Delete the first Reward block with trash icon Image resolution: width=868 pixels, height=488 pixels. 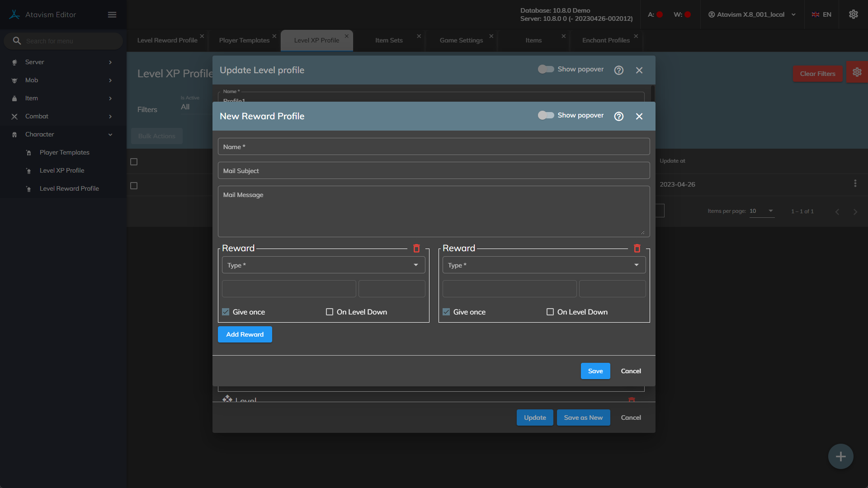coord(416,249)
